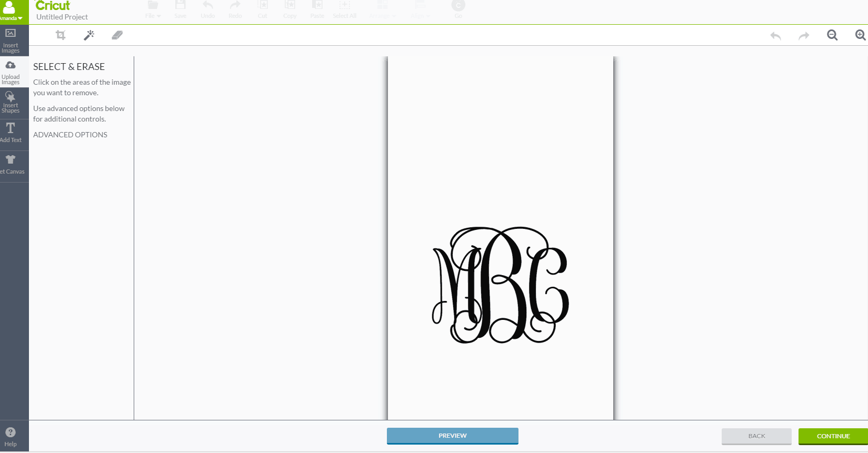The image size is (868, 453).
Task: Zoom out of the image
Action: point(832,35)
